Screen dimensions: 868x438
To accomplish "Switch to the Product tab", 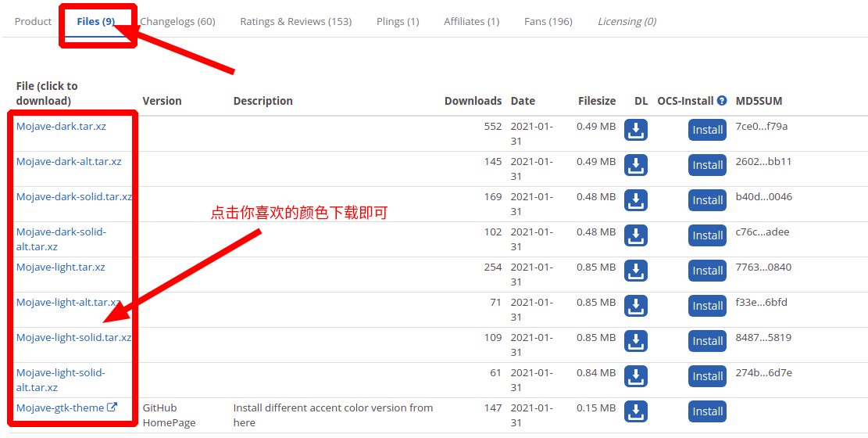I will point(34,22).
